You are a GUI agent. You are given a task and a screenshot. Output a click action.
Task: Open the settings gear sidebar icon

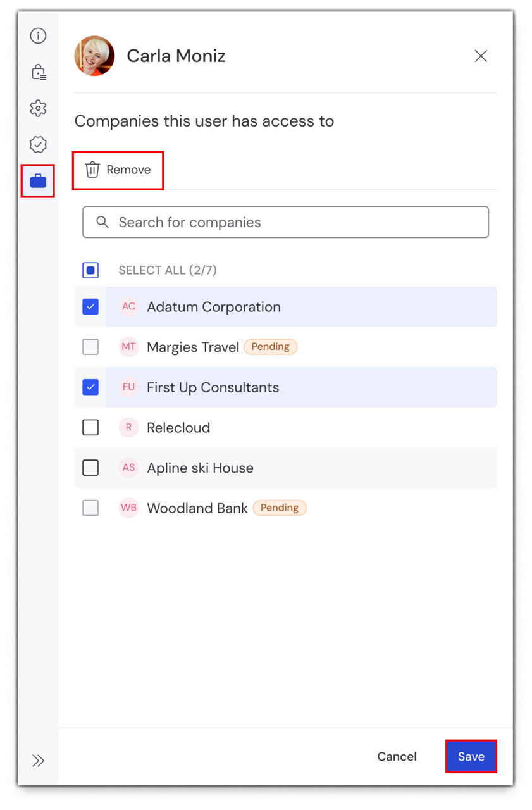(38, 108)
